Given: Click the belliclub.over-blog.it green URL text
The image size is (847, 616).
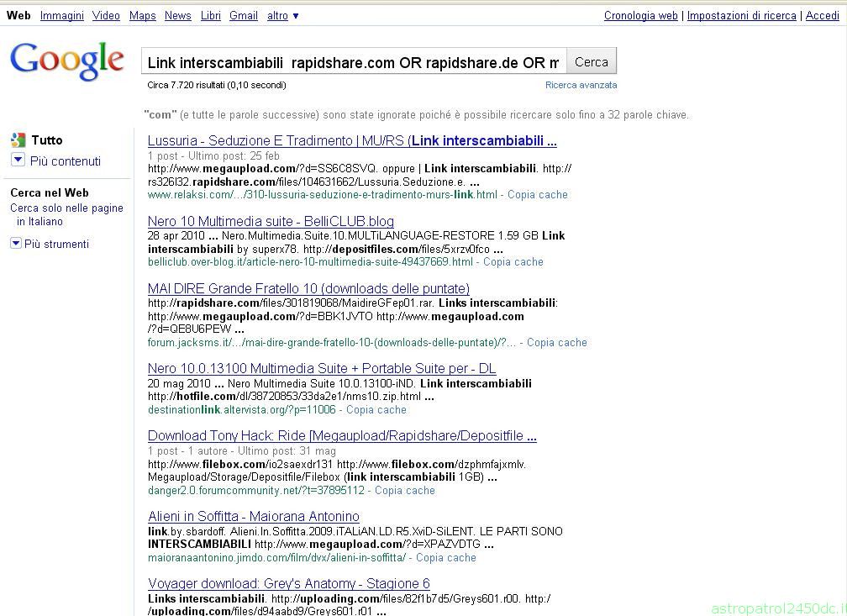Looking at the screenshot, I should pos(311,261).
